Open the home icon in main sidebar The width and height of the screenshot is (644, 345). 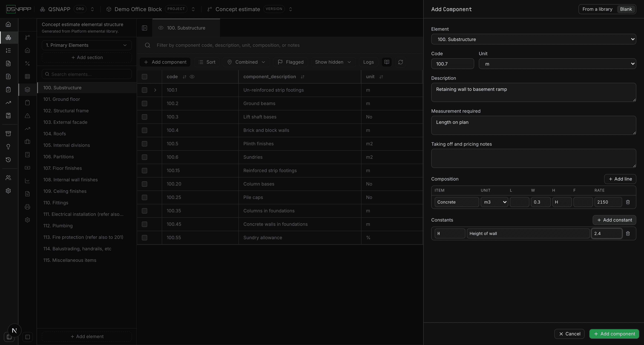8,25
